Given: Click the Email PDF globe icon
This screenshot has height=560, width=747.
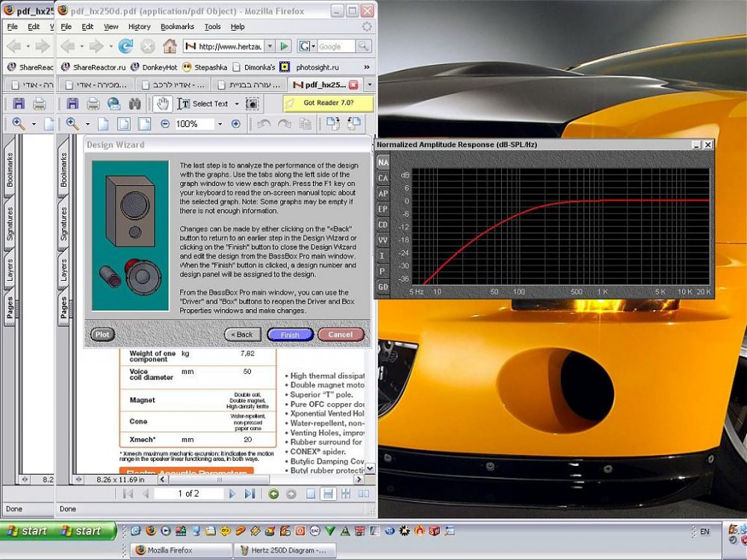Looking at the screenshot, I should click(114, 103).
